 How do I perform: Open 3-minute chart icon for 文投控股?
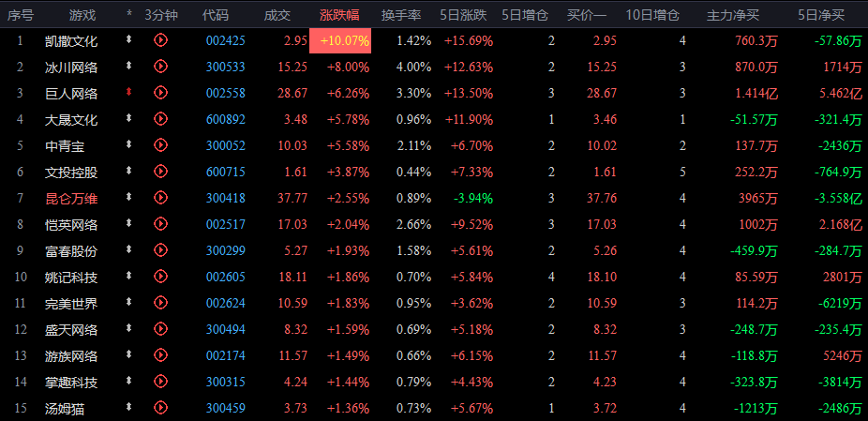pyautogui.click(x=160, y=172)
